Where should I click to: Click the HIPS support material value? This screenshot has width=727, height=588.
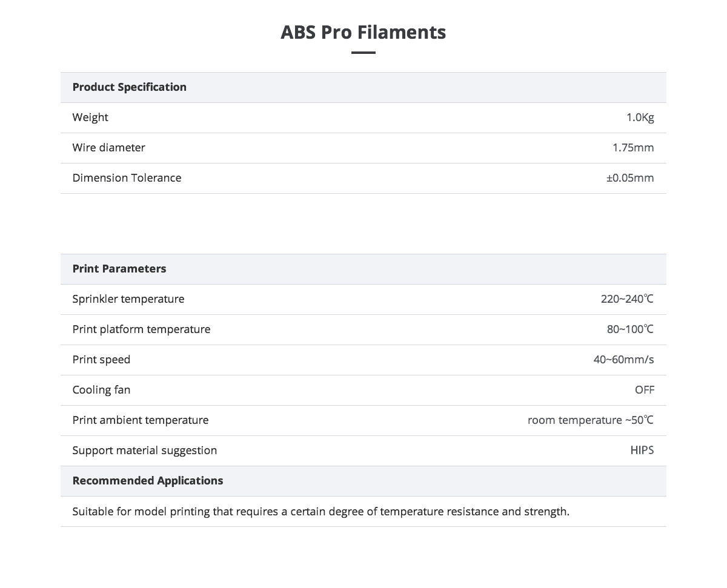coord(642,451)
